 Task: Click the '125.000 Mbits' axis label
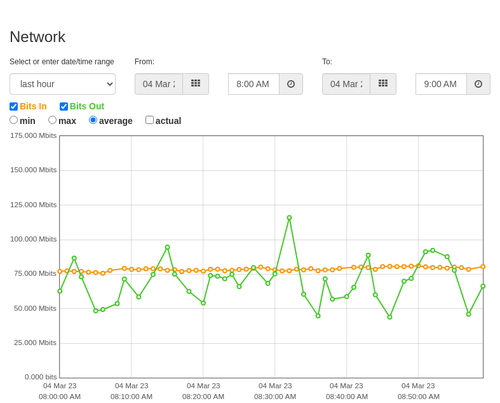tap(33, 205)
